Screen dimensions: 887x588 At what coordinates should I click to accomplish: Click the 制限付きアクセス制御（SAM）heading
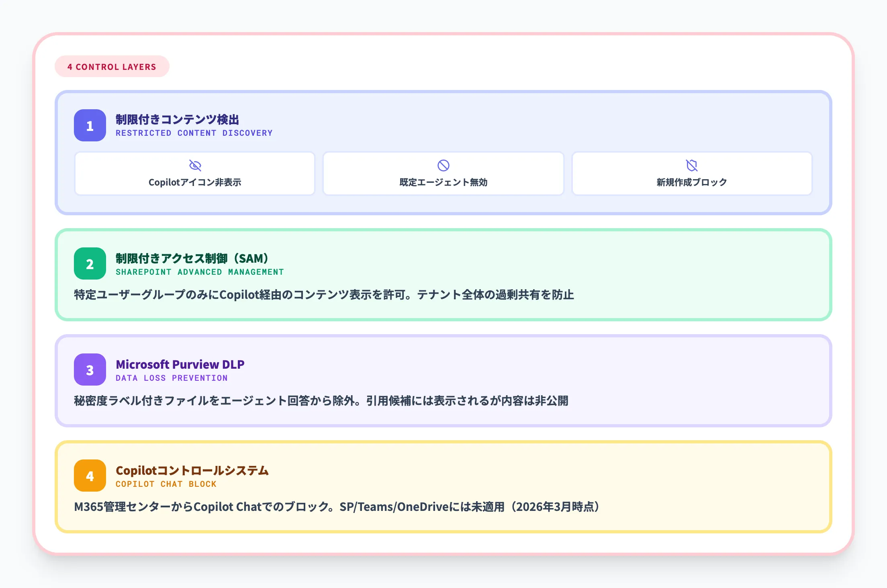click(x=192, y=258)
